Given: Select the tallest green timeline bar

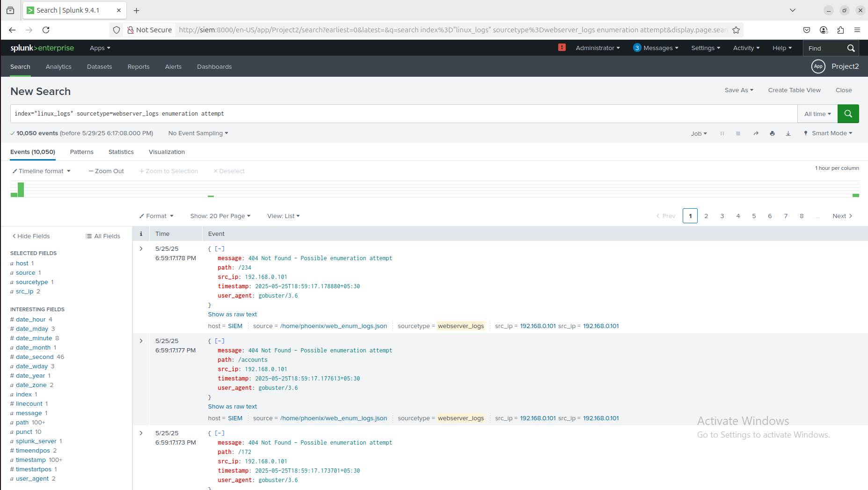Looking at the screenshot, I should (x=21, y=190).
